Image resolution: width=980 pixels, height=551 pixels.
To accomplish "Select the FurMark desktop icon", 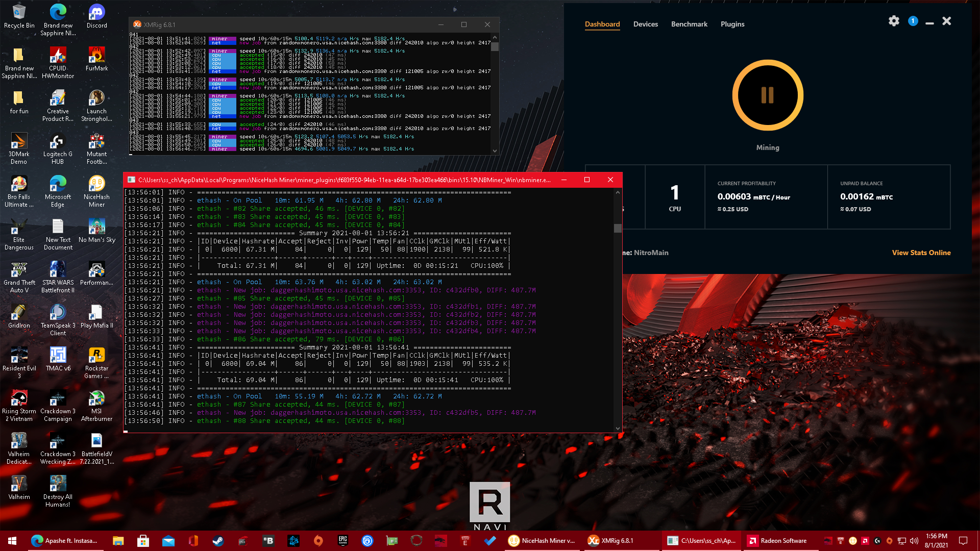I will [96, 60].
